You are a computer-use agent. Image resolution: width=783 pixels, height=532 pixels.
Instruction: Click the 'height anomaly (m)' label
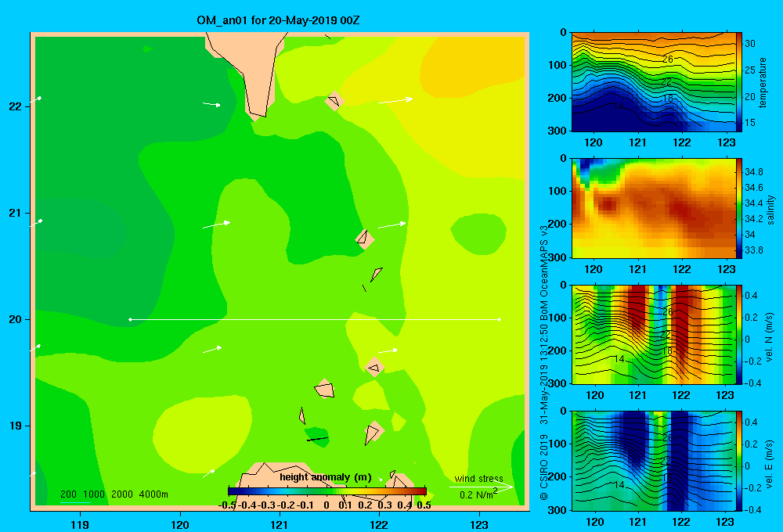(326, 477)
